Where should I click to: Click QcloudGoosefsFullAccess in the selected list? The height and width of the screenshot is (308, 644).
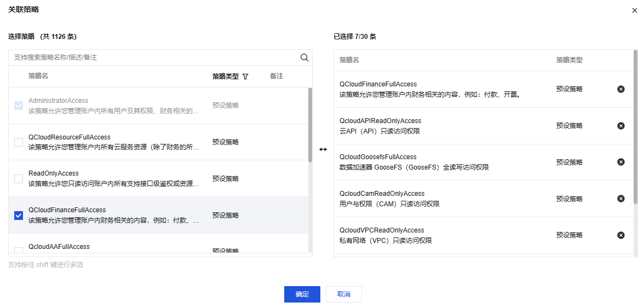378,156
